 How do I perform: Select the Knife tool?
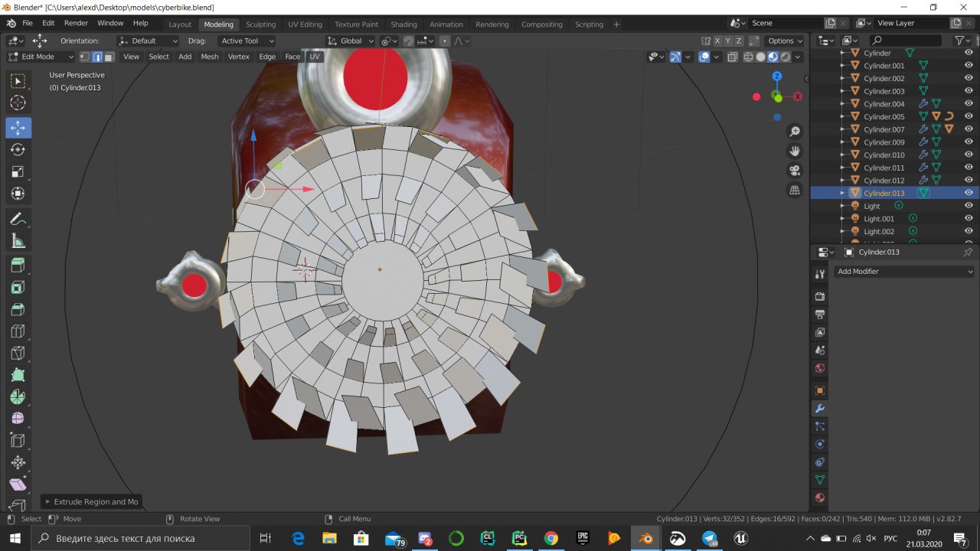coord(18,354)
